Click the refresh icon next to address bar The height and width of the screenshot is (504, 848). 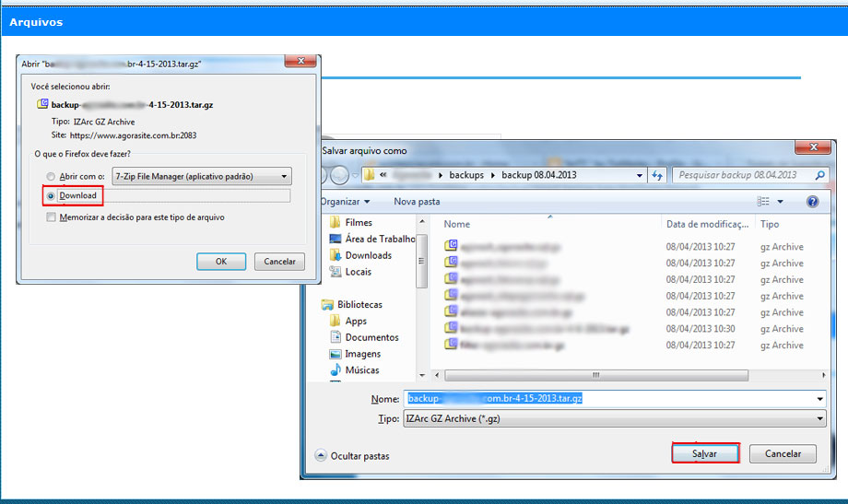click(x=657, y=175)
